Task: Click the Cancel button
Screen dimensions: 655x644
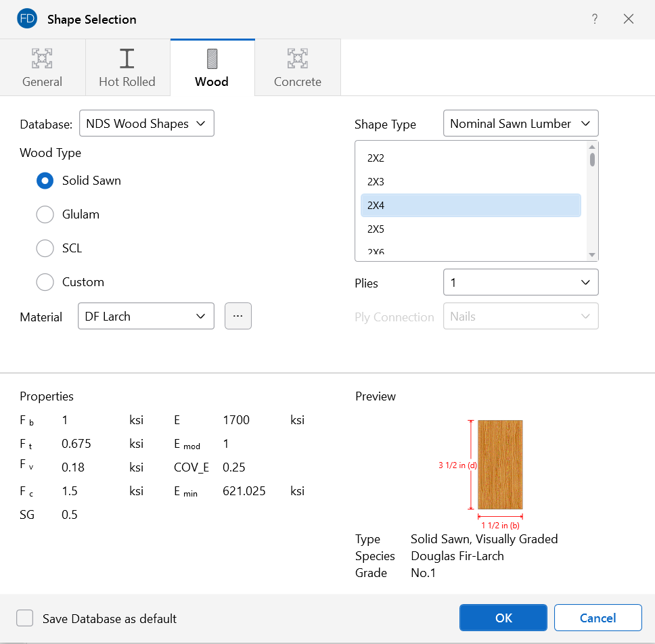Action: pyautogui.click(x=597, y=618)
